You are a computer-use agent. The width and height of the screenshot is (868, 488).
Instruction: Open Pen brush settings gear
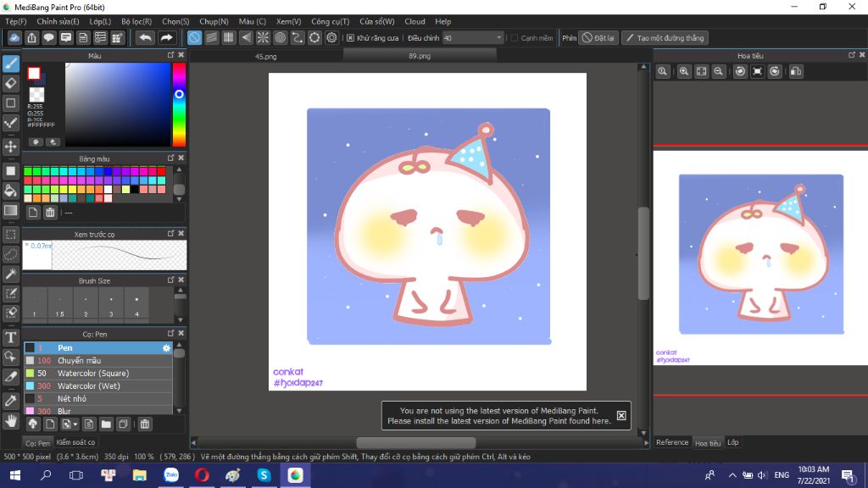(166, 348)
